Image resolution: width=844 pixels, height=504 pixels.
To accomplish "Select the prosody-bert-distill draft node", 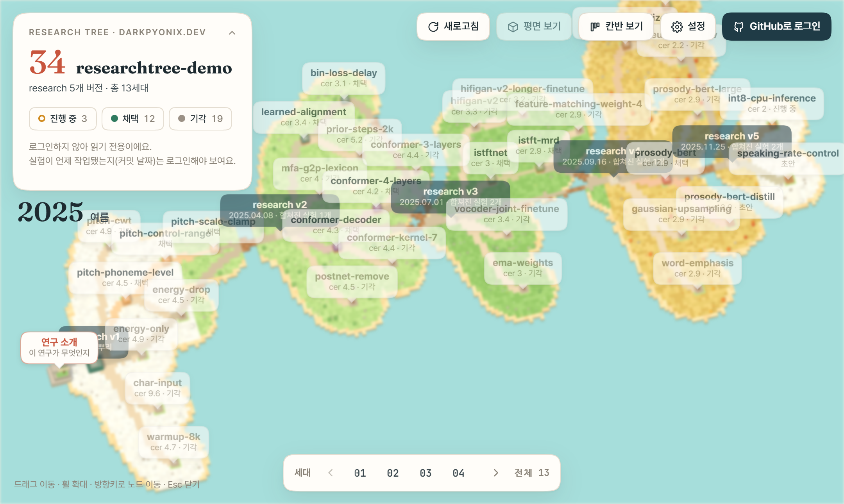I will 730,202.
